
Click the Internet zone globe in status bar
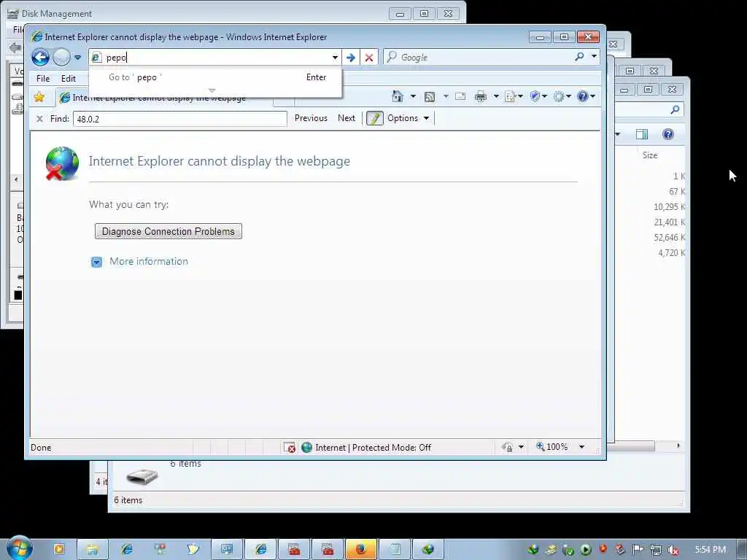pyautogui.click(x=307, y=448)
